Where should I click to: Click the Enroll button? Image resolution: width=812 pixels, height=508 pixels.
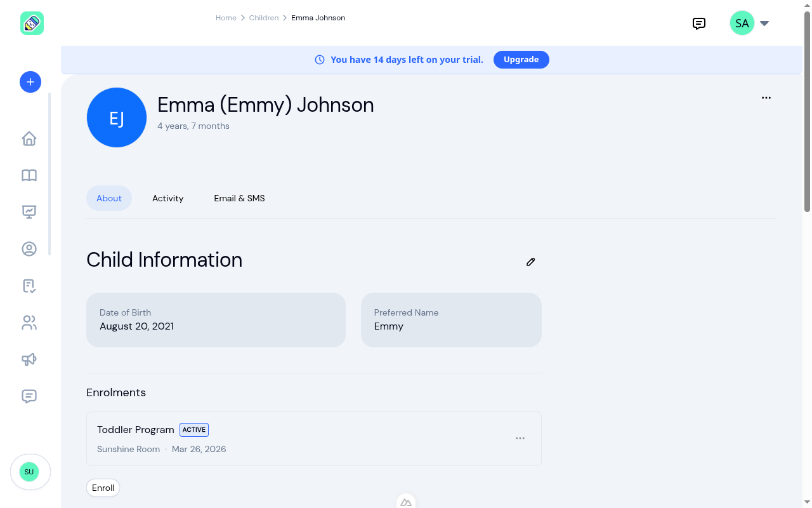[103, 488]
